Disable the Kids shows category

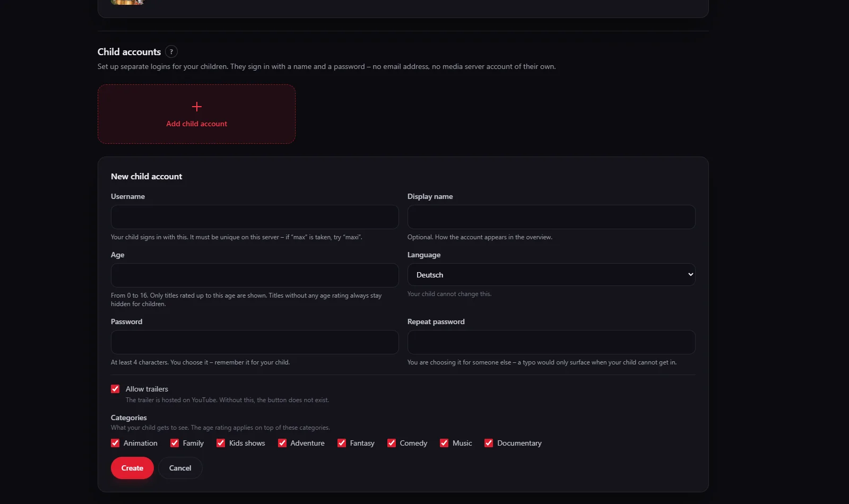[x=221, y=443]
